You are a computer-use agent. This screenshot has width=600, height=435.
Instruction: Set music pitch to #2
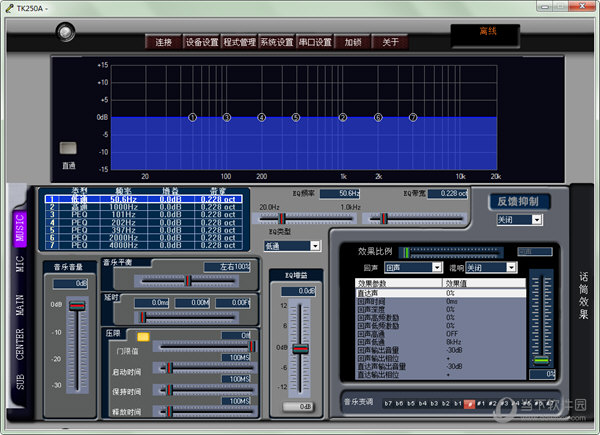(492, 404)
